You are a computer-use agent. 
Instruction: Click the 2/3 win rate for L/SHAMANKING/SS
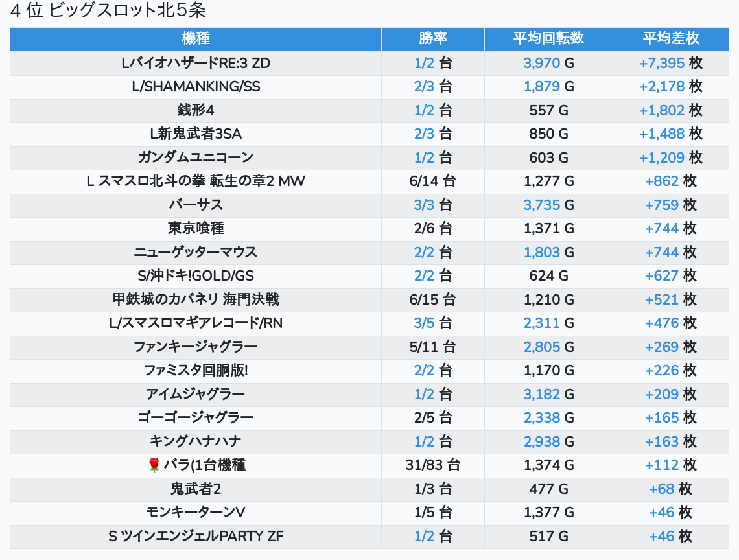point(424,87)
